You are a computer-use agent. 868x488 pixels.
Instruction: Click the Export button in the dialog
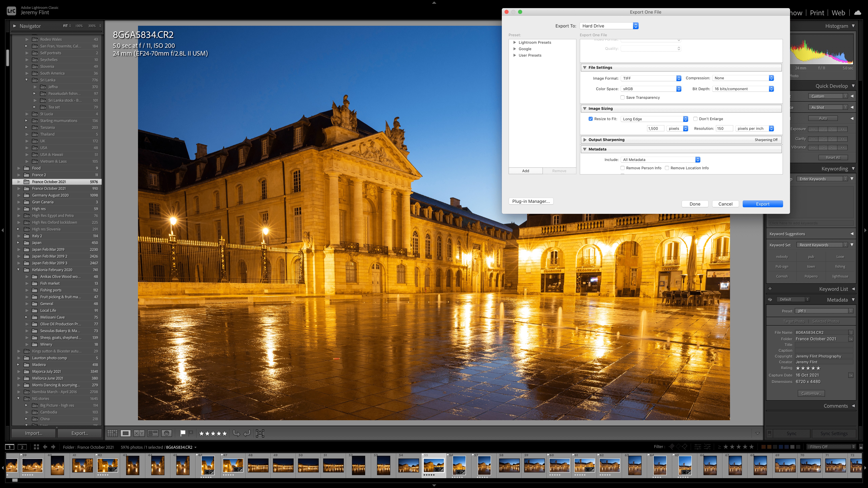(x=763, y=204)
